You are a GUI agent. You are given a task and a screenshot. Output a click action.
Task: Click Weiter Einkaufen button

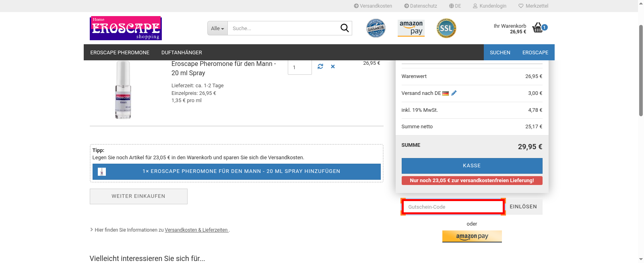click(138, 196)
